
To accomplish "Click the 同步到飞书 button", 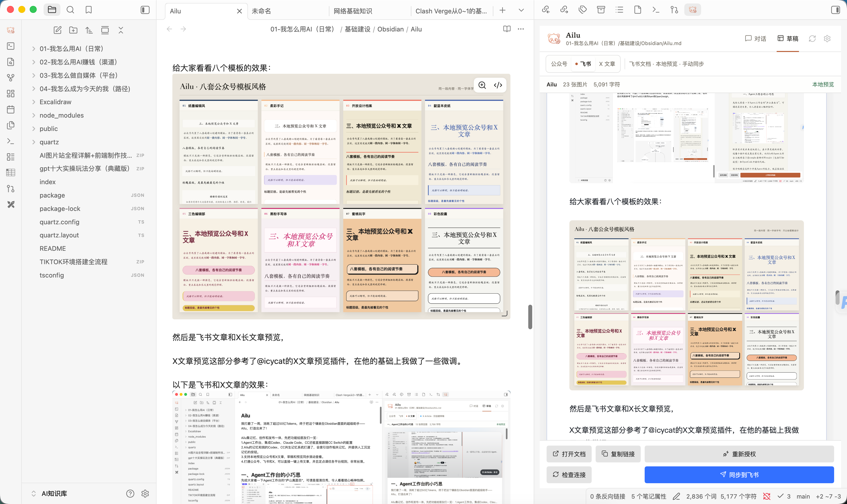I will click(739, 475).
